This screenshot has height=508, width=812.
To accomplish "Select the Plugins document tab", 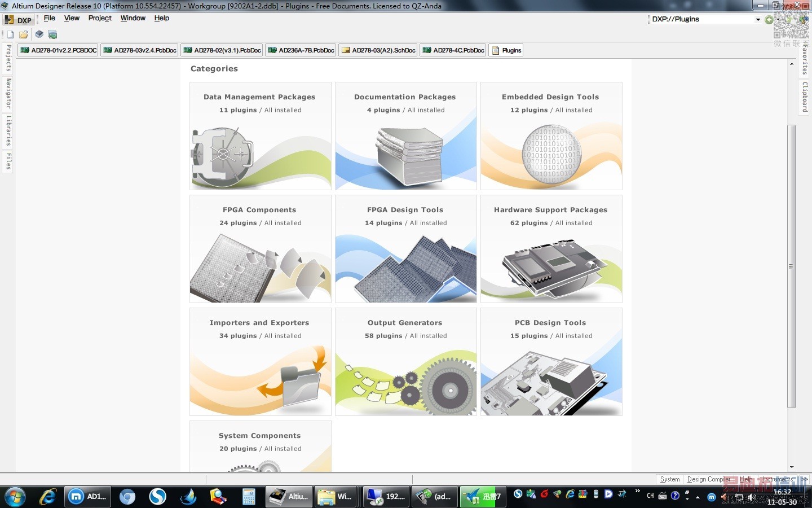I will (x=506, y=50).
